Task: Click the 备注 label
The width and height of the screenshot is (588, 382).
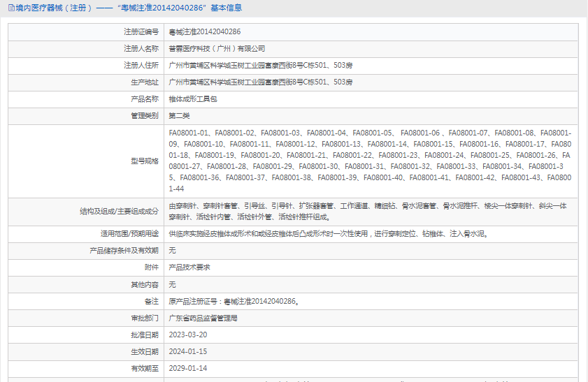Action: tap(152, 302)
